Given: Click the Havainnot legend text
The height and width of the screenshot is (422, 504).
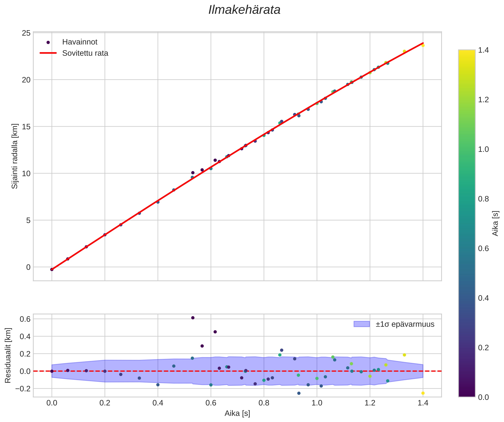Looking at the screenshot, I should pyautogui.click(x=80, y=42).
